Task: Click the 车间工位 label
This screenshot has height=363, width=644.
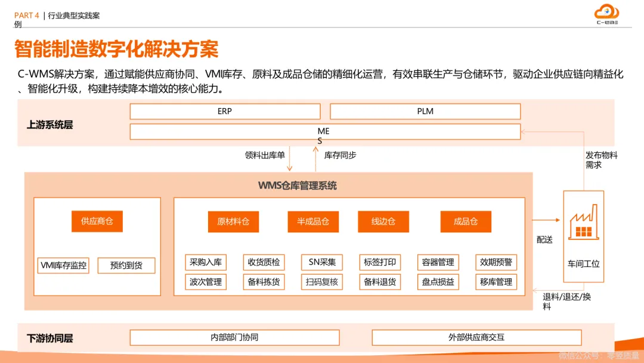Action: tap(584, 264)
